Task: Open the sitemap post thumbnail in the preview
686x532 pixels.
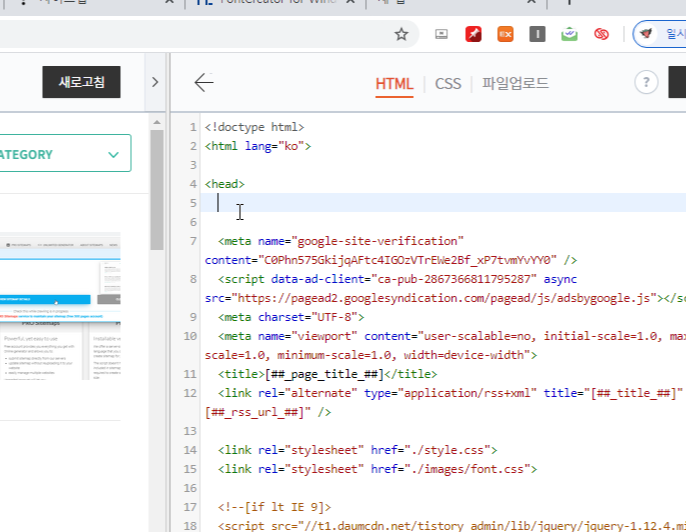Action: (x=60, y=306)
